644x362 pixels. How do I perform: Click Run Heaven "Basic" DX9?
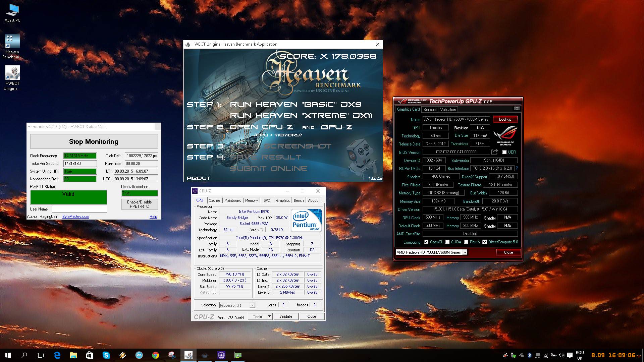(296, 105)
